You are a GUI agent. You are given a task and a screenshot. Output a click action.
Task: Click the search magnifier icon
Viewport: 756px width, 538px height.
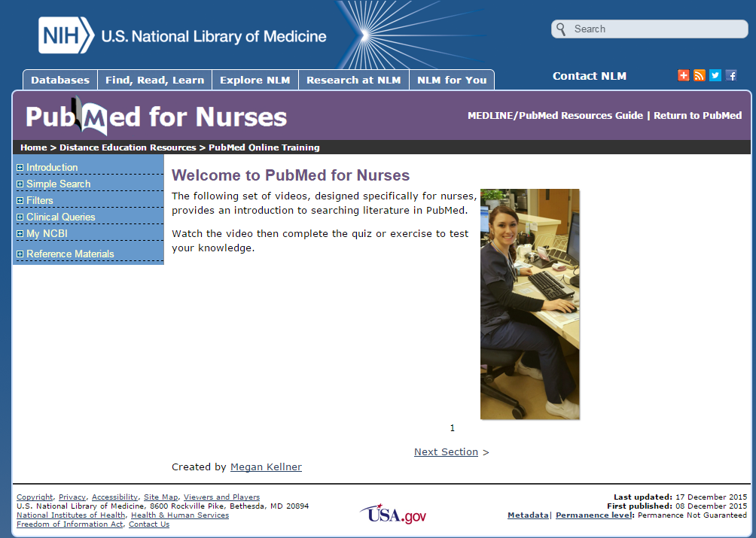click(561, 29)
